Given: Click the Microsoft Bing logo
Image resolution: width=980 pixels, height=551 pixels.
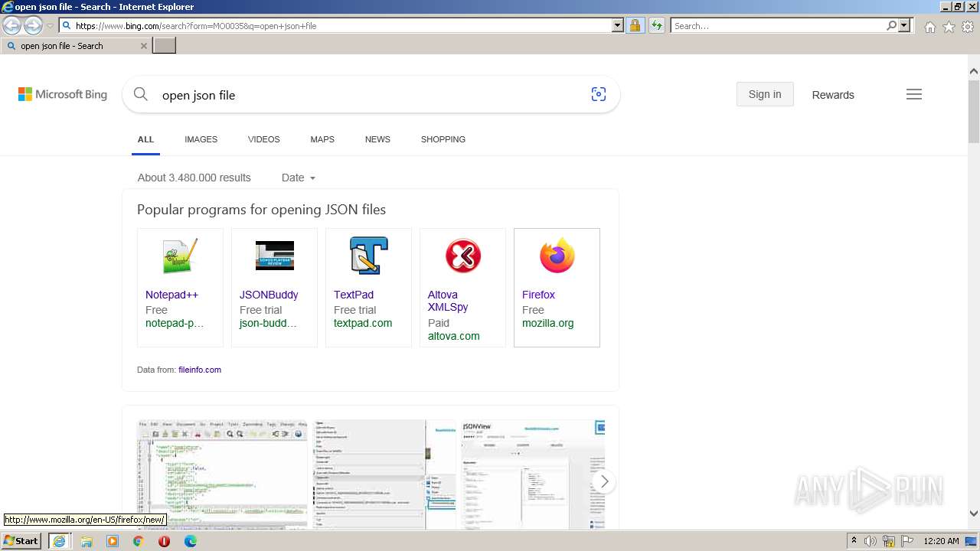Looking at the screenshot, I should point(63,95).
